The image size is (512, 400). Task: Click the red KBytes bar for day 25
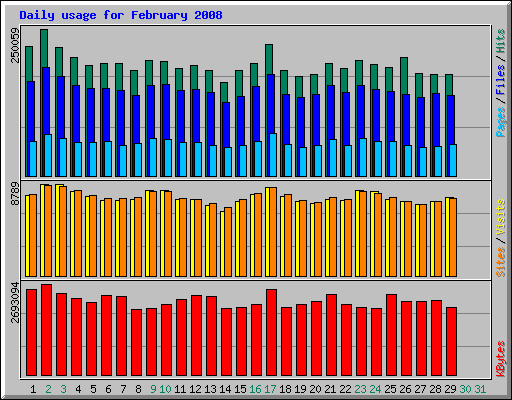click(x=391, y=335)
